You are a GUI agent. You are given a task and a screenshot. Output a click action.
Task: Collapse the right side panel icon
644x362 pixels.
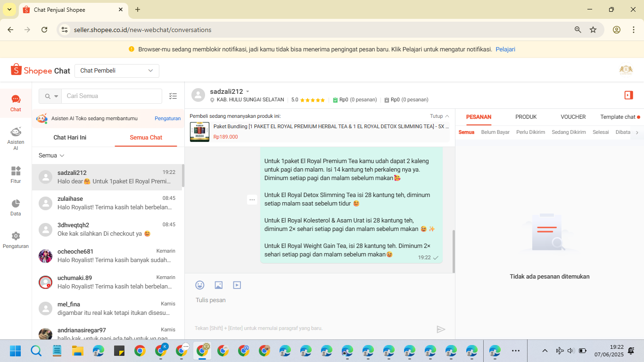click(628, 95)
